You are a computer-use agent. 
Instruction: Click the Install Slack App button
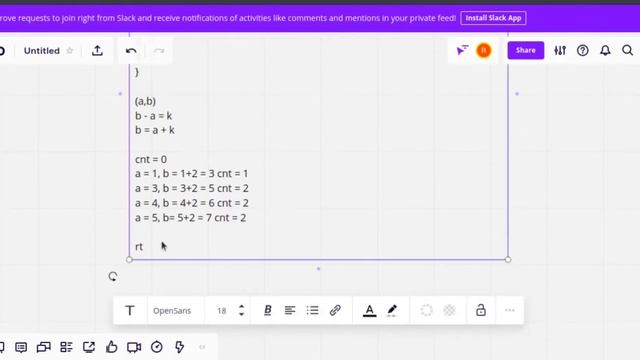493,18
